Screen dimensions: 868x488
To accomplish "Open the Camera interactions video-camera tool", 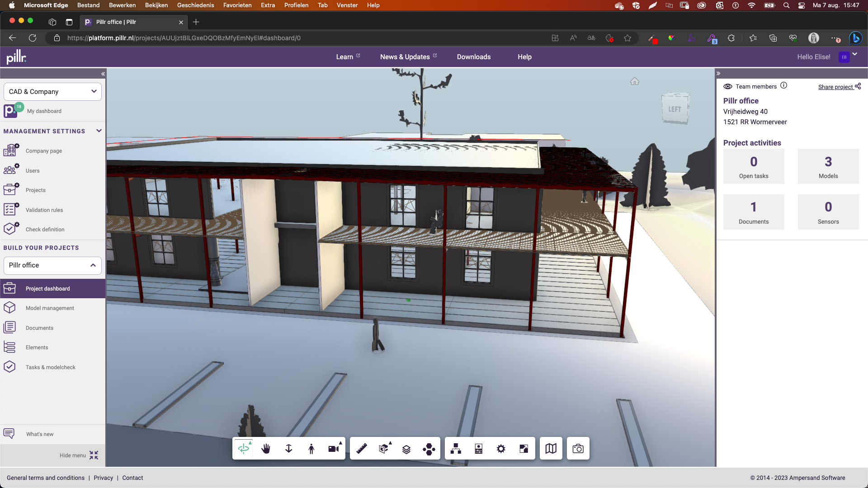I will [x=334, y=448].
